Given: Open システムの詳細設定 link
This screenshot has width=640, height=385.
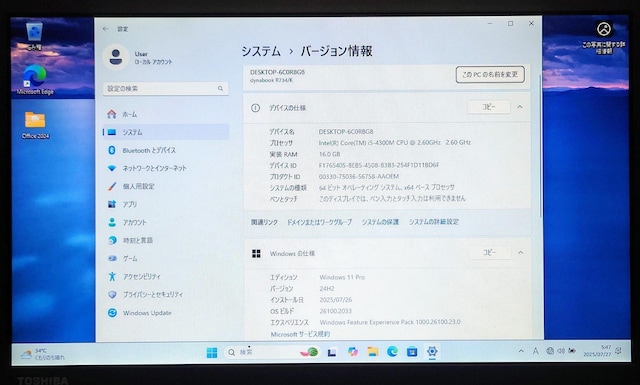Looking at the screenshot, I should point(434,222).
